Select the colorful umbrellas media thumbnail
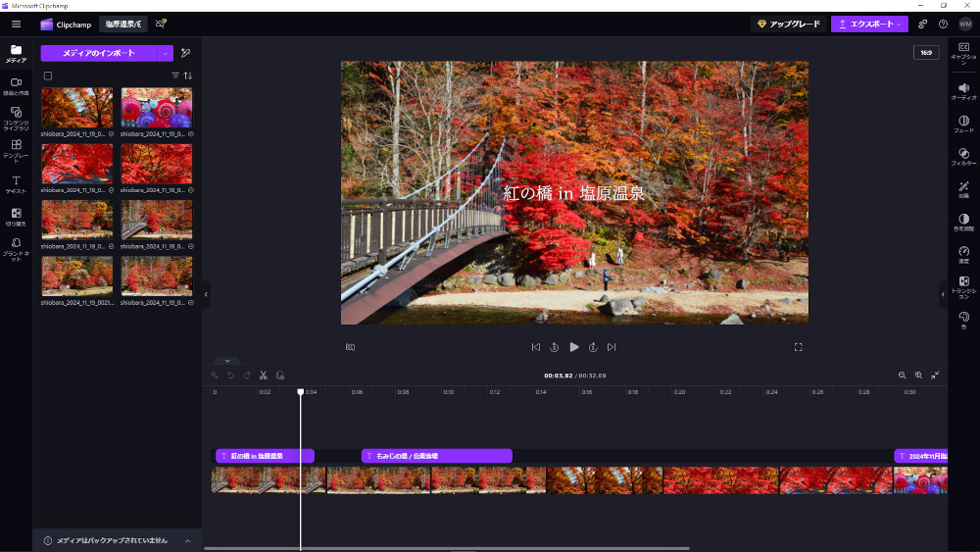 (157, 108)
